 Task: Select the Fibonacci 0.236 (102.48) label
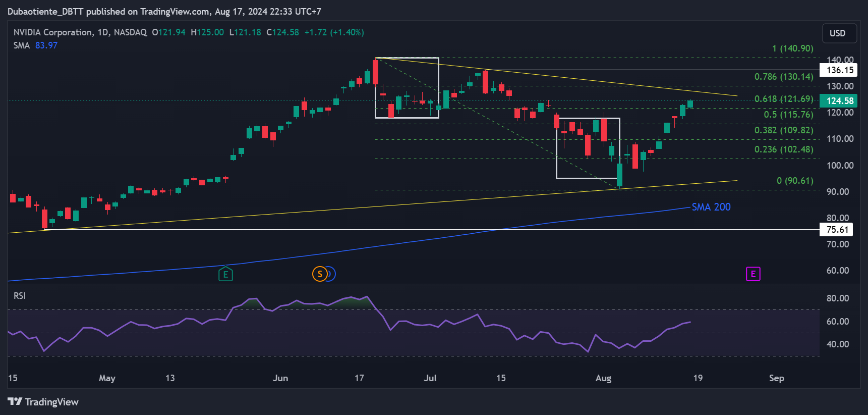tap(784, 149)
